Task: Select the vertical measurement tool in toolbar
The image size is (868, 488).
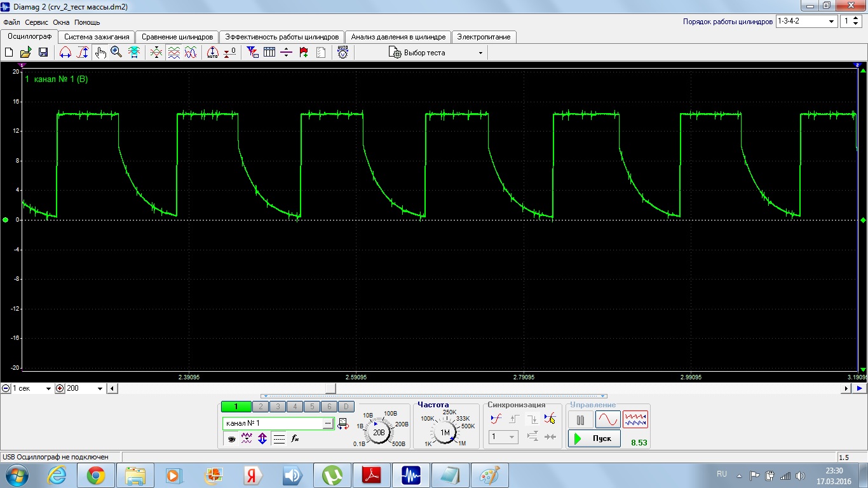Action: coord(83,53)
